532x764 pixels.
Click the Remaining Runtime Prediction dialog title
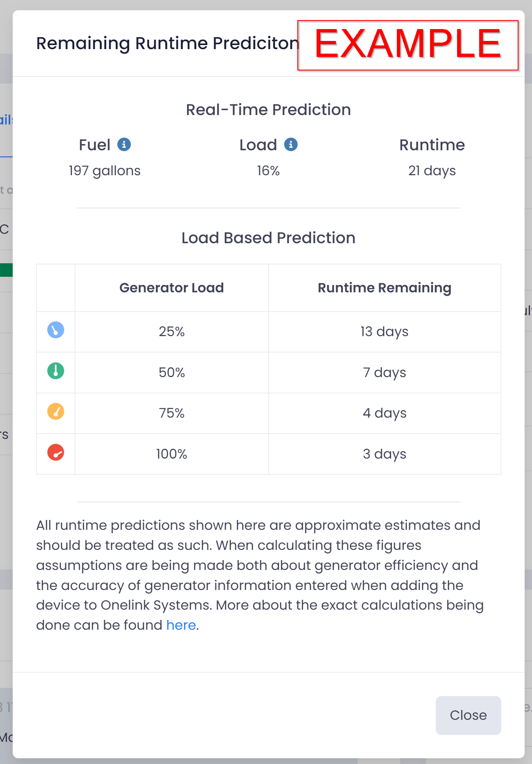(x=168, y=43)
